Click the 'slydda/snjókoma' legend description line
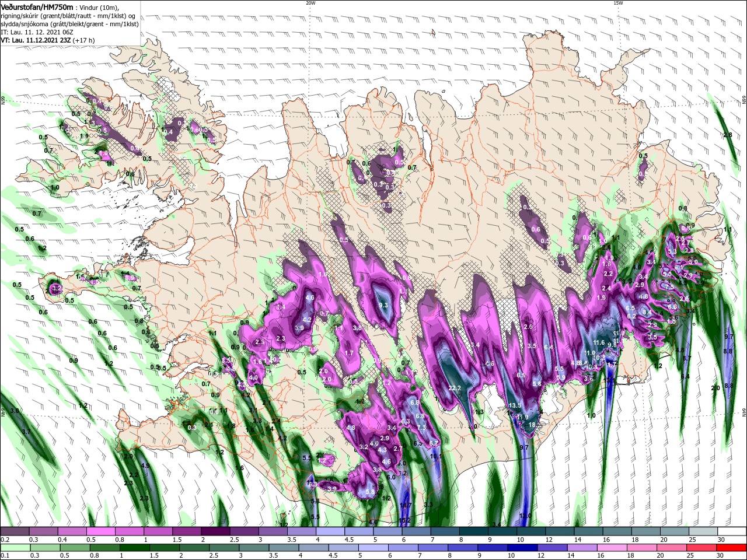747x560 pixels. pos(69,24)
